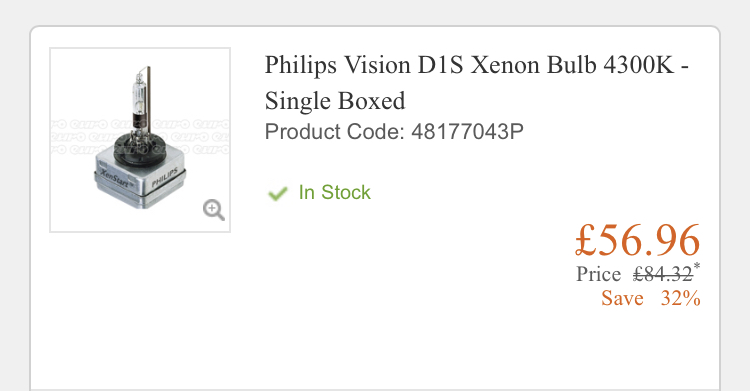Click the PHILIPS logo on the bulb base
Image resolution: width=750 pixels, height=391 pixels.
(165, 178)
